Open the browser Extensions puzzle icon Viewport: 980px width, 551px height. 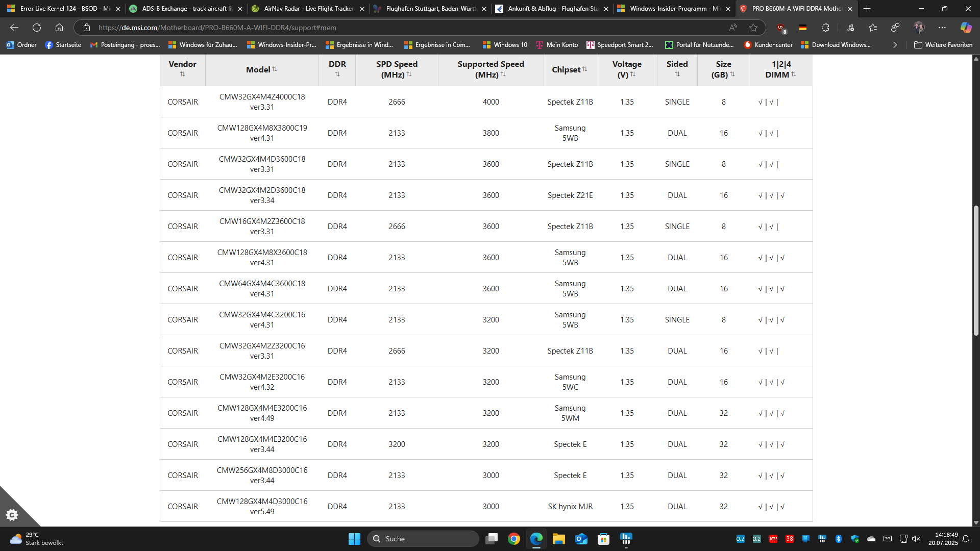tap(825, 28)
